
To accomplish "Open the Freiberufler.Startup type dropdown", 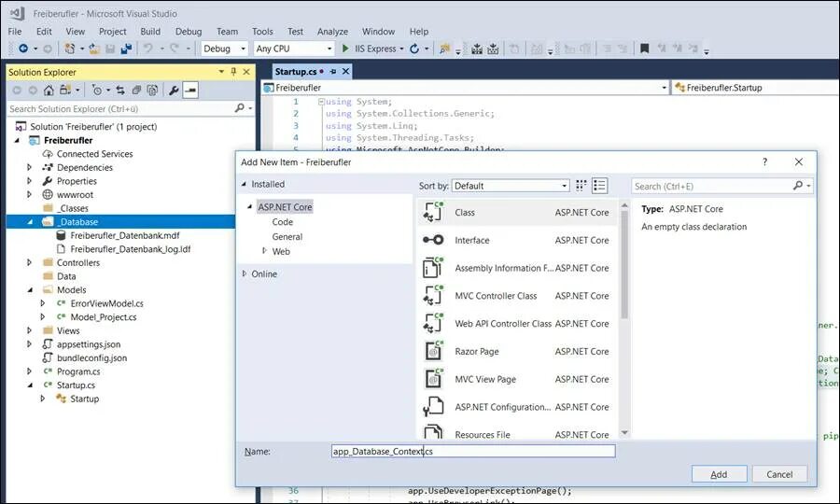I will pyautogui.click(x=756, y=88).
